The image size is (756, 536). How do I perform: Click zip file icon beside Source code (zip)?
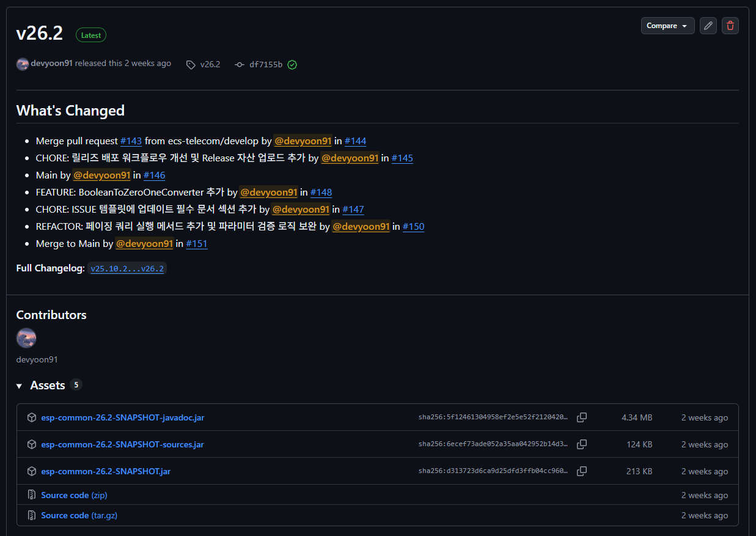(x=32, y=495)
